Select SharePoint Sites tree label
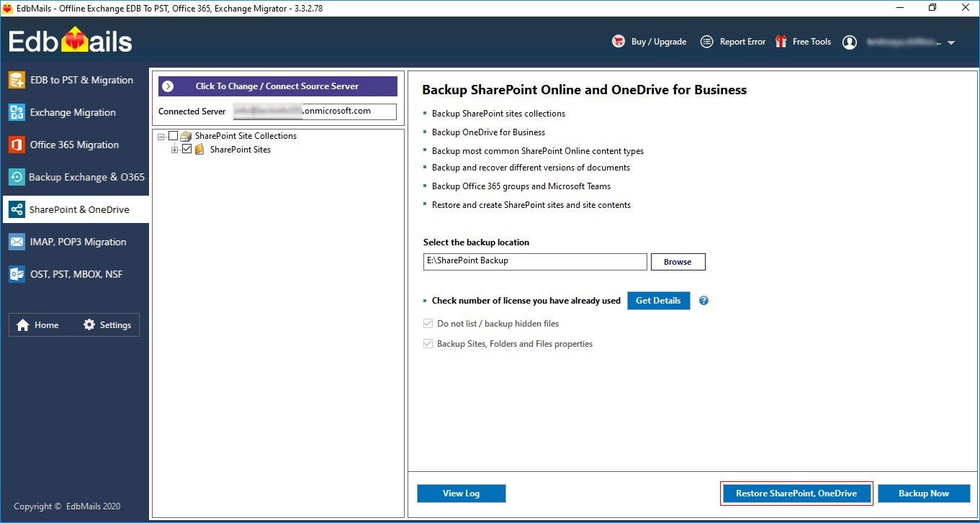Screen dimensions: 980x523 tap(240, 150)
